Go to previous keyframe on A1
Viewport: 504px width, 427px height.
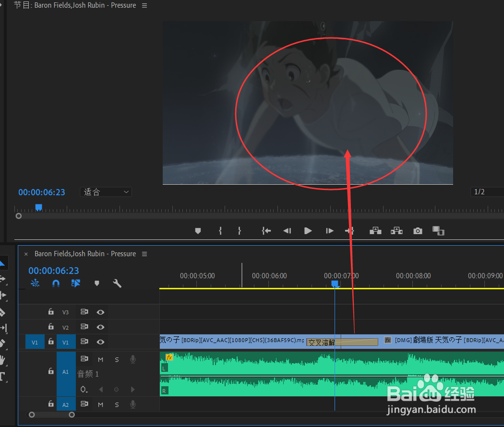click(x=101, y=390)
